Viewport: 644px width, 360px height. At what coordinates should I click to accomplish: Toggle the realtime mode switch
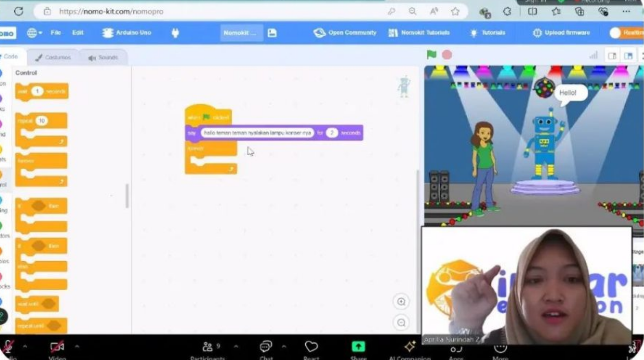pyautogui.click(x=616, y=33)
